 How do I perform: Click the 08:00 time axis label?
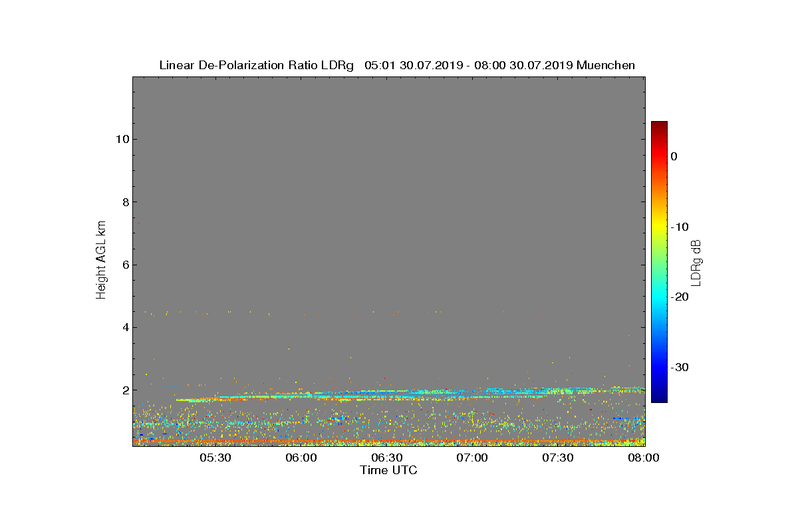pos(644,458)
